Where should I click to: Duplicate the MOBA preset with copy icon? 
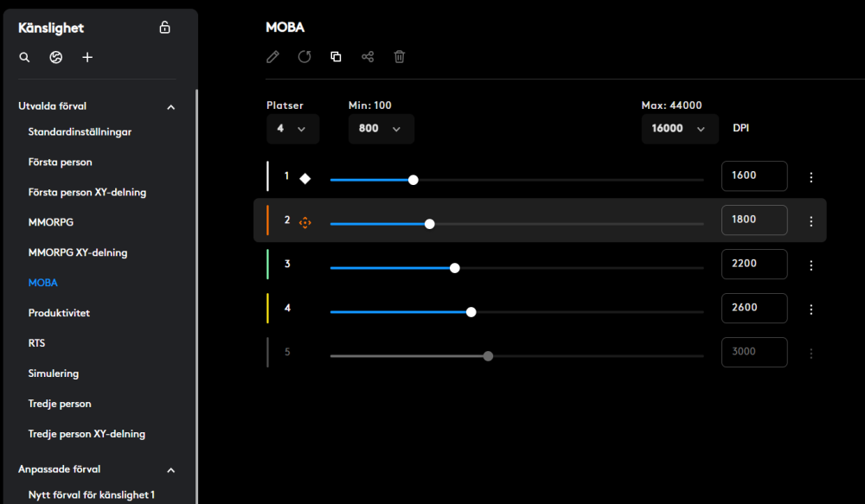pos(336,57)
